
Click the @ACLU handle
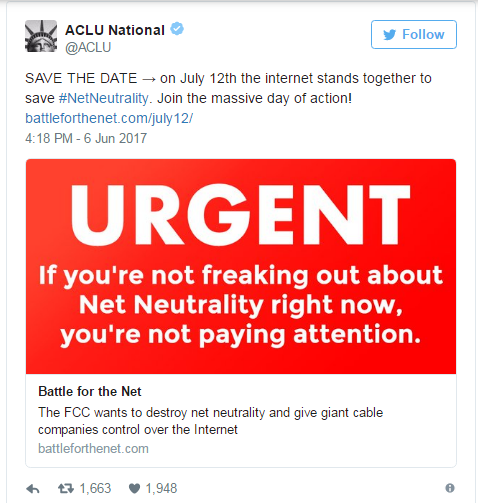pyautogui.click(x=88, y=47)
